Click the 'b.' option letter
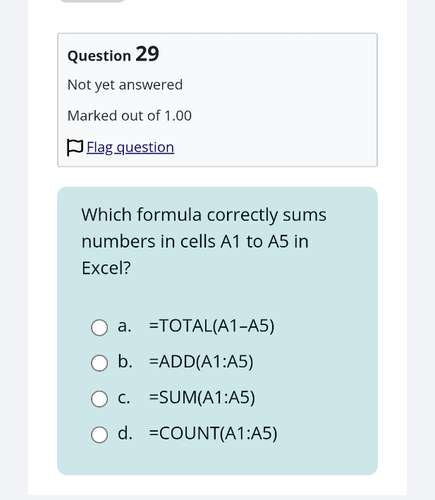Viewport: 435px width, 500px height. pyautogui.click(x=125, y=361)
